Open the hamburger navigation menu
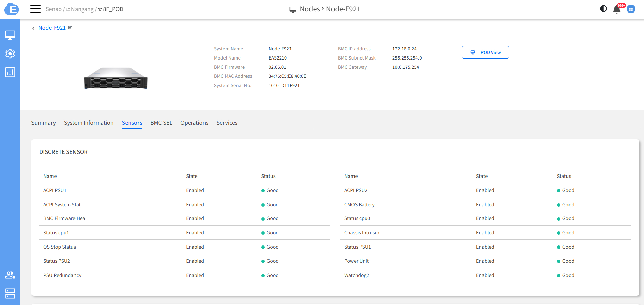The height and width of the screenshot is (305, 644). coord(36,9)
